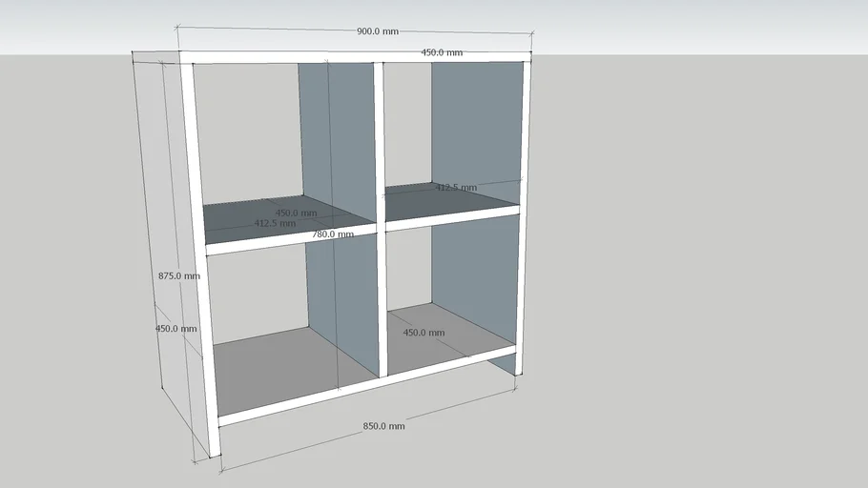The width and height of the screenshot is (868, 488).
Task: Click the 900.0 mm dimension label
Action: [377, 31]
